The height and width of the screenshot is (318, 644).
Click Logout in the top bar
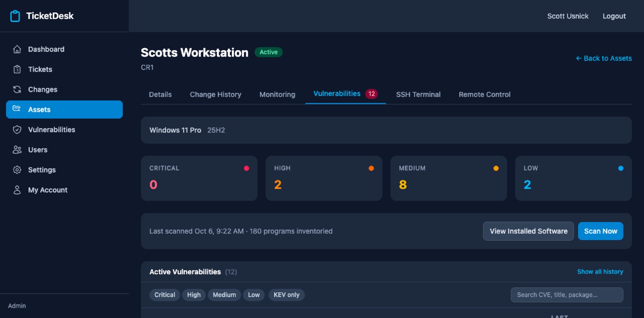point(614,16)
